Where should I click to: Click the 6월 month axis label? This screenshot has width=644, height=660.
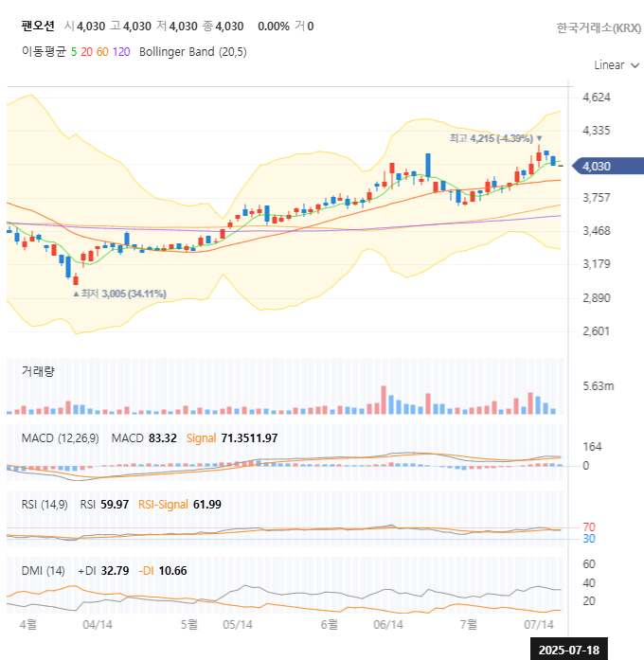[330, 624]
